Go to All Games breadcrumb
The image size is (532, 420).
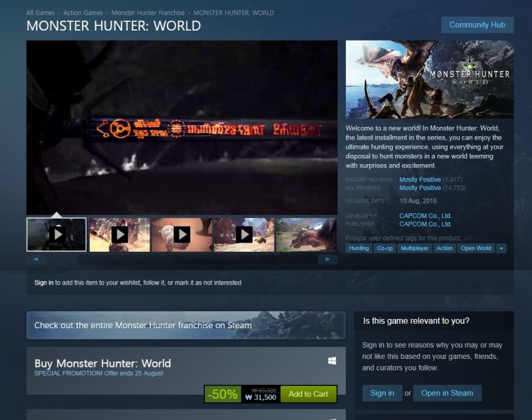tap(40, 13)
